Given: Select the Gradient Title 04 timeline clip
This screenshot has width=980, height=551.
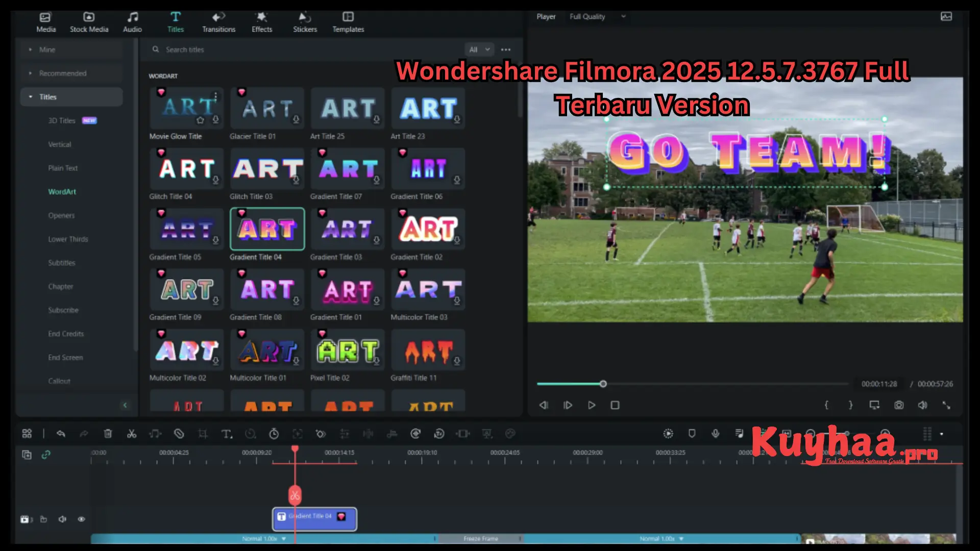Looking at the screenshot, I should [x=314, y=519].
